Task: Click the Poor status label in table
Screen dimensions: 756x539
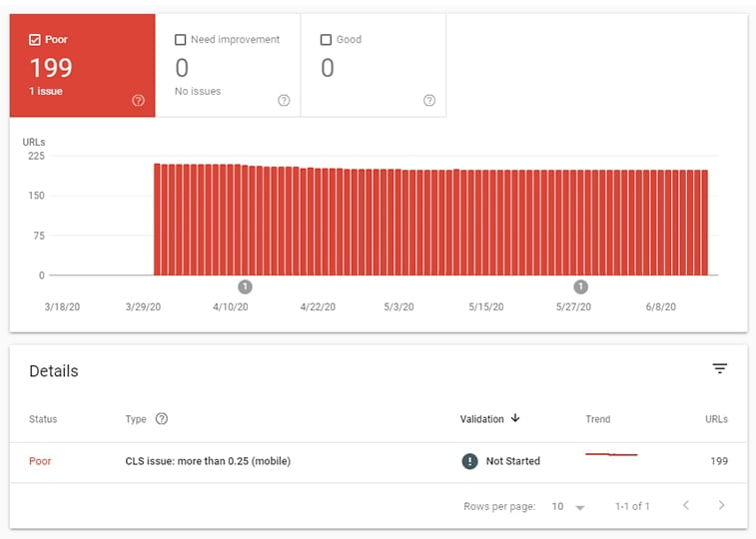Action: pos(40,461)
